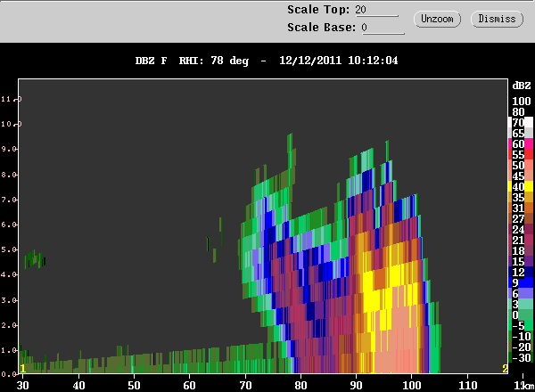Focus the Scale Base input field

point(383,28)
